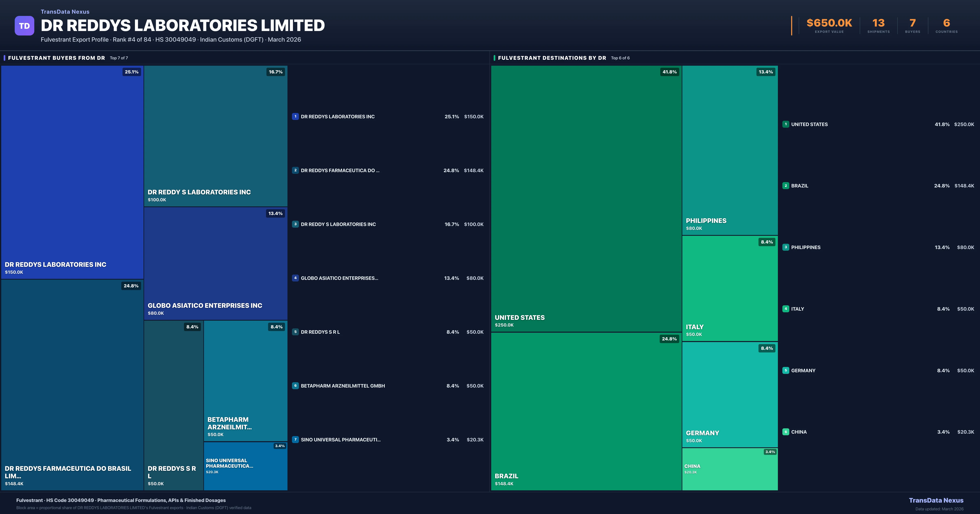Click rank badge 6 beside CHINA

786,432
